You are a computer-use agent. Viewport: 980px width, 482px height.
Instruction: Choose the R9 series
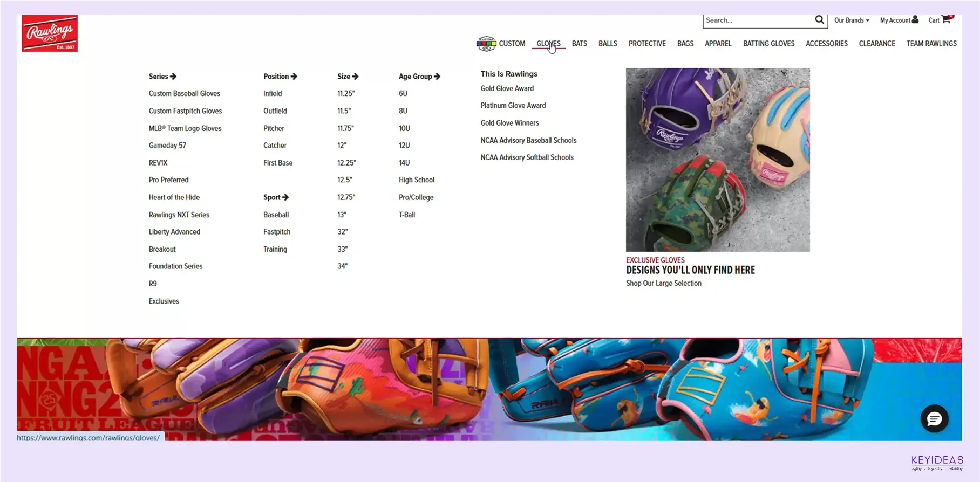(x=153, y=284)
